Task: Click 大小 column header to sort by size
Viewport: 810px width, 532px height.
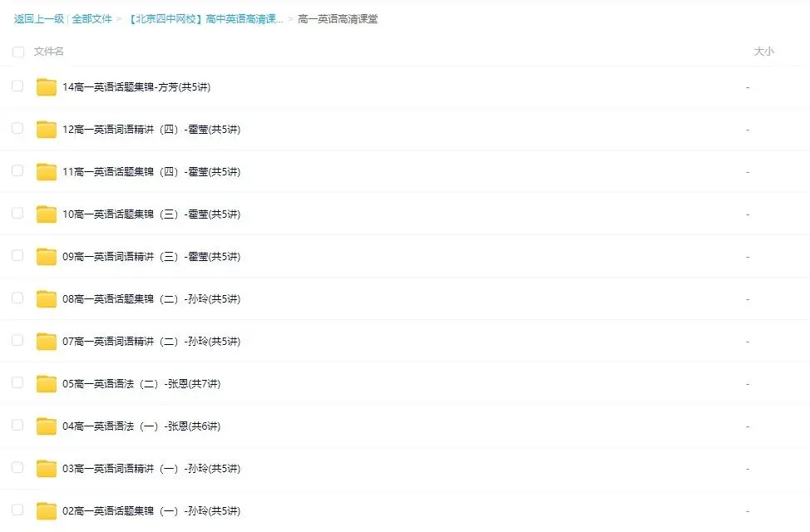Action: [x=764, y=51]
